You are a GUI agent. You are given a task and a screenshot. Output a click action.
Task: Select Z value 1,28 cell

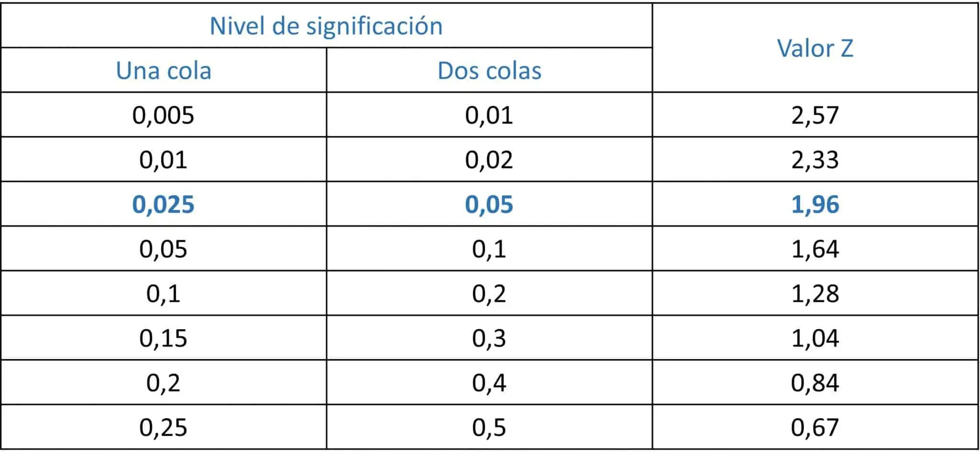[x=815, y=293]
